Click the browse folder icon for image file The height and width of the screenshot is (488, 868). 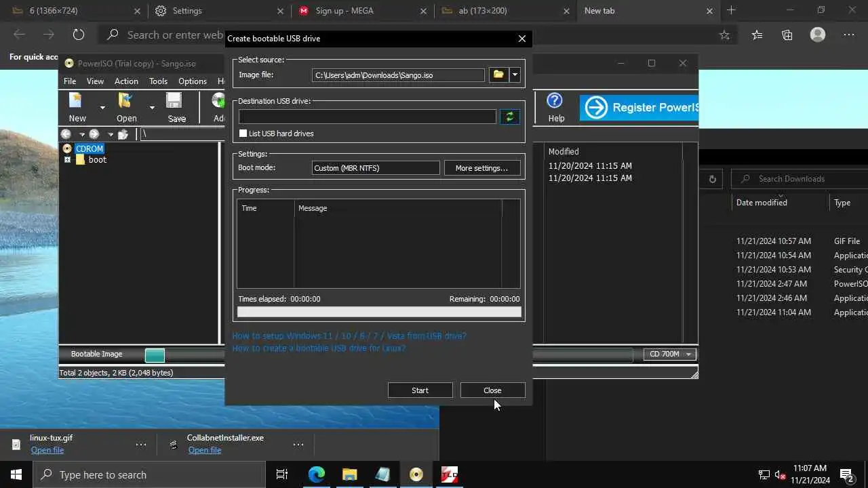[x=498, y=75]
